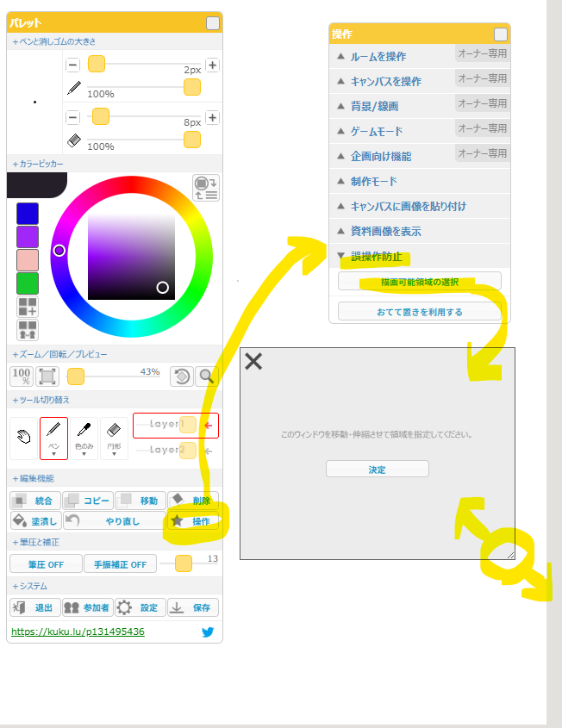Increase eraser size with the plus button

click(x=212, y=117)
